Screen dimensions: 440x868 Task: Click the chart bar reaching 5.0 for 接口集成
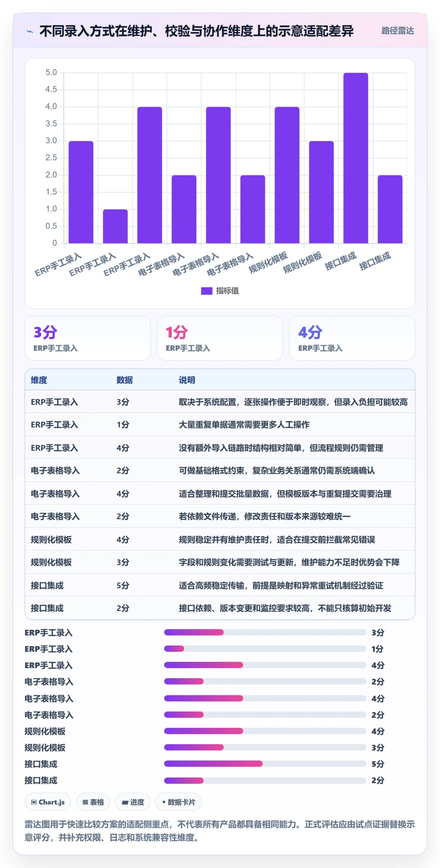(356, 158)
